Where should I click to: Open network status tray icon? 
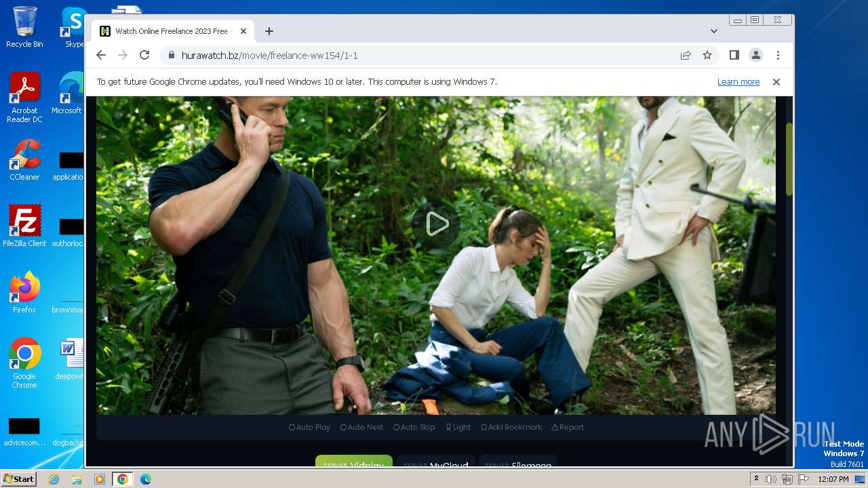[x=787, y=479]
